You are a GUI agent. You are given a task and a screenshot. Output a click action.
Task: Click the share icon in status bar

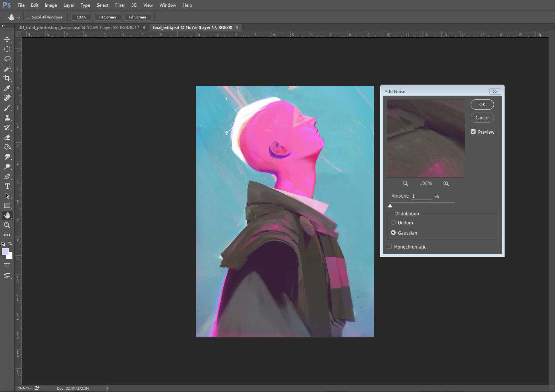37,388
